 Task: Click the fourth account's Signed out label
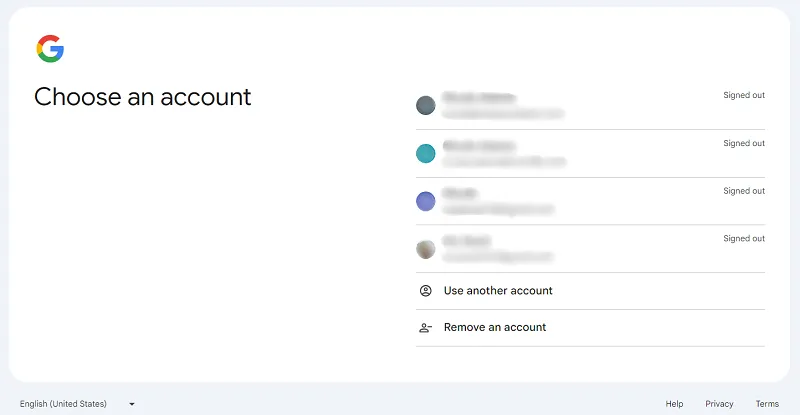(x=744, y=239)
